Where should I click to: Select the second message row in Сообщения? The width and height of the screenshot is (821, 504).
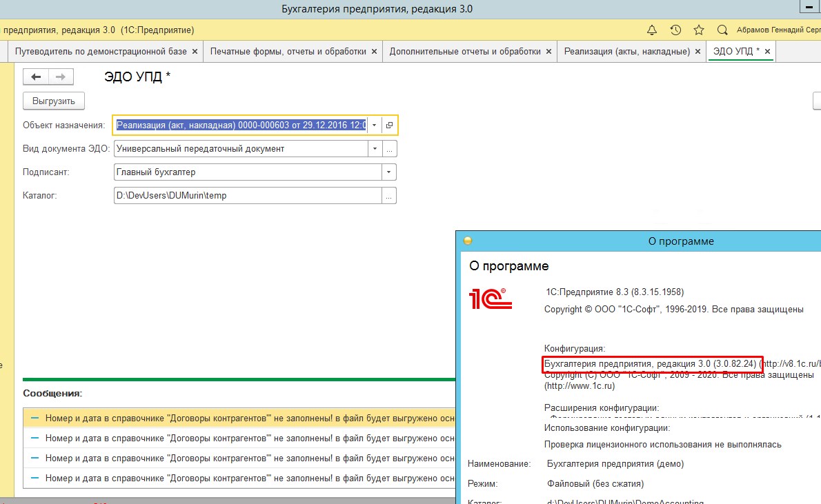point(239,438)
